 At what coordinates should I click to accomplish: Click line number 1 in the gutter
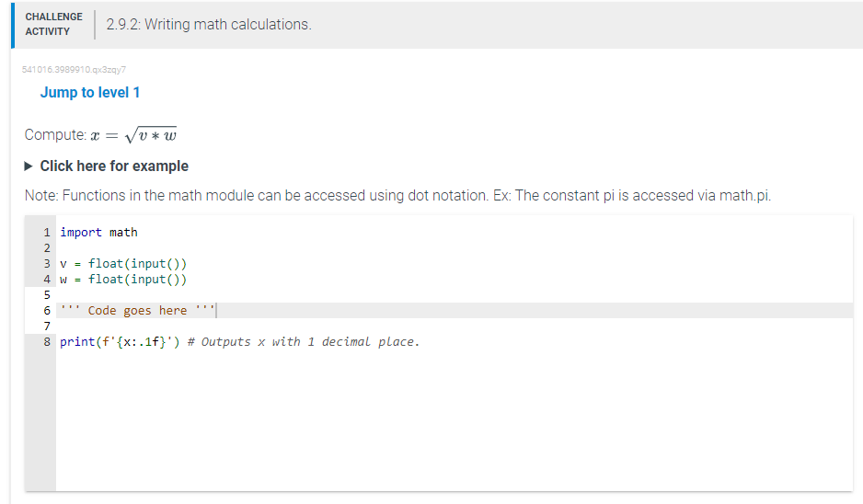47,233
